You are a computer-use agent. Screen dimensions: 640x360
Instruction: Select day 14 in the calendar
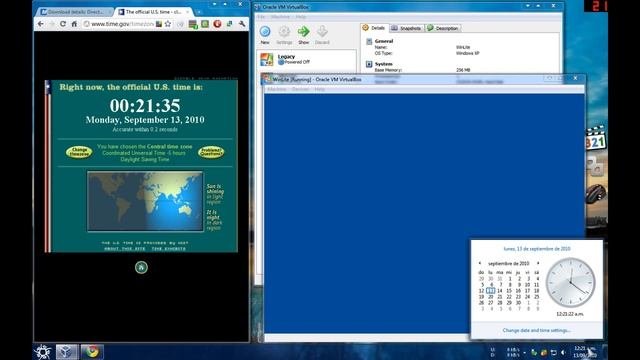pos(500,291)
